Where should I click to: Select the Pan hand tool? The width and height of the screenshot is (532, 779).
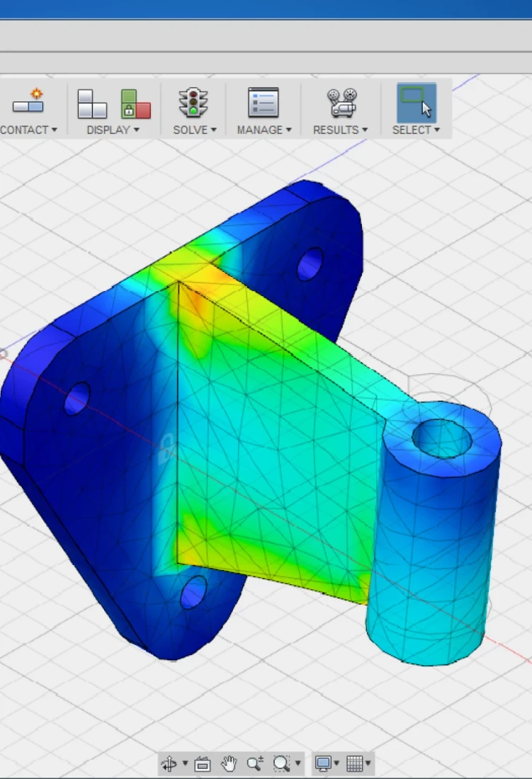pyautogui.click(x=229, y=763)
